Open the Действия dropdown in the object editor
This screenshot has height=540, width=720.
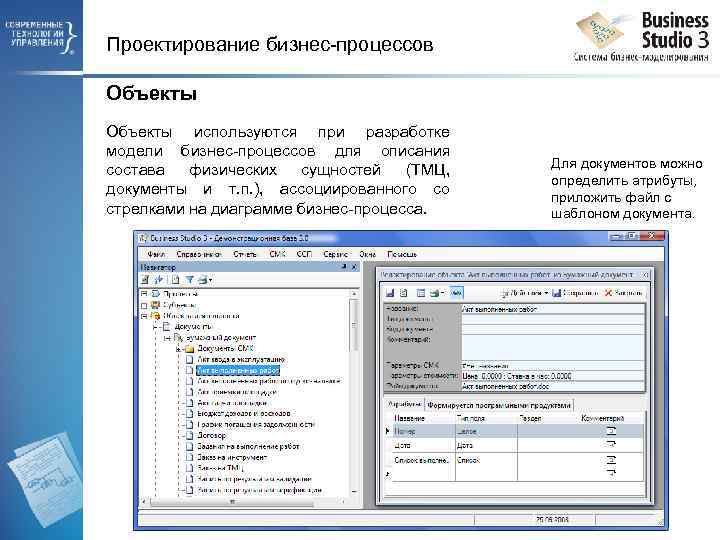pyautogui.click(x=525, y=293)
